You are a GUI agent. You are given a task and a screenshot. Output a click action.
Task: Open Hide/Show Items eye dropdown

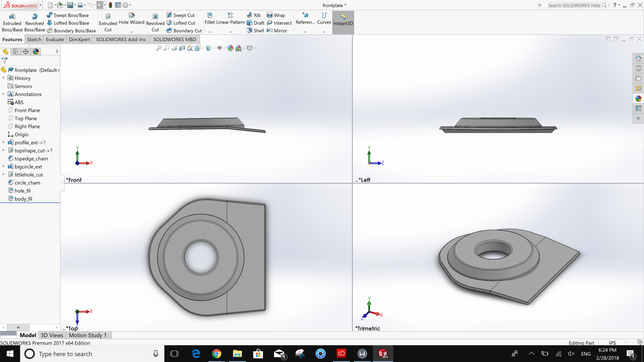[225, 48]
